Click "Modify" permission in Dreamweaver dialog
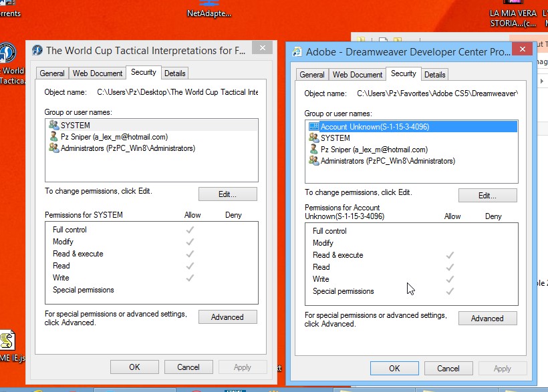This screenshot has width=548, height=392. (323, 243)
